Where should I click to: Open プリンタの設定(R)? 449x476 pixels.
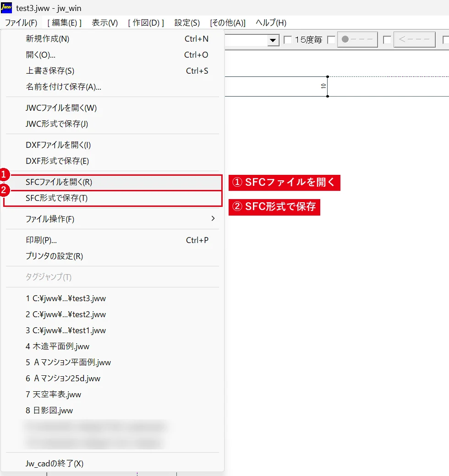click(112, 256)
